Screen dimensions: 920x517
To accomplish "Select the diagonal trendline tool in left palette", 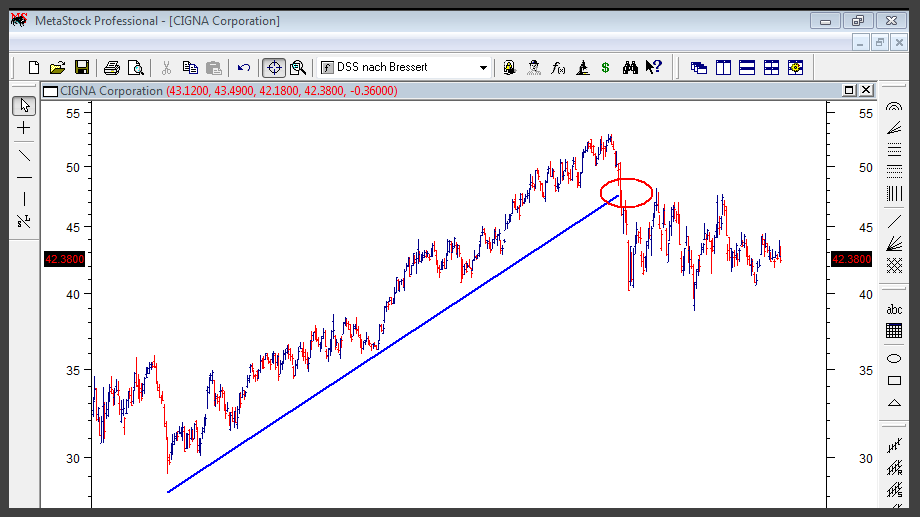I will [24, 156].
